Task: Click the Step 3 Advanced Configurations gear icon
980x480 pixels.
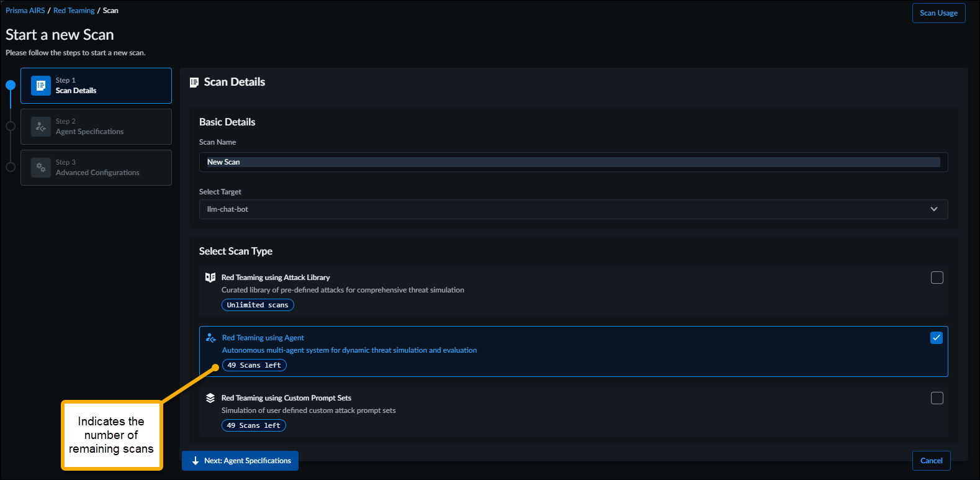Action: (41, 168)
